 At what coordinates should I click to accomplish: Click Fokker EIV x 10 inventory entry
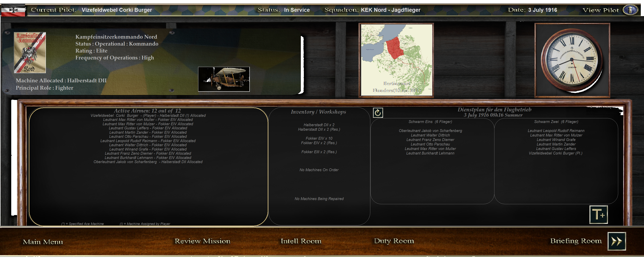pyautogui.click(x=319, y=138)
